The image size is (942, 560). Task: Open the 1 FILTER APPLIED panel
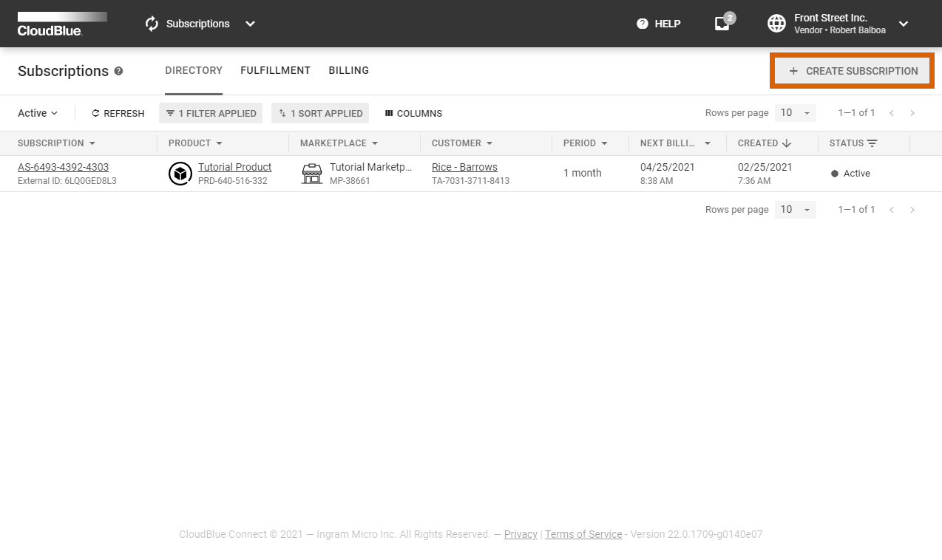211,113
